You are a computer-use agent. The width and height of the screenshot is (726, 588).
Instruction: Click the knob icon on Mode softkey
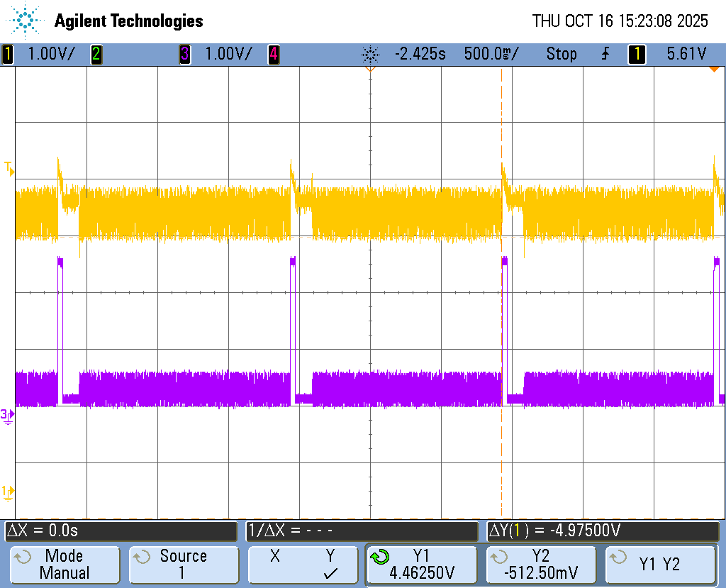pos(23,557)
